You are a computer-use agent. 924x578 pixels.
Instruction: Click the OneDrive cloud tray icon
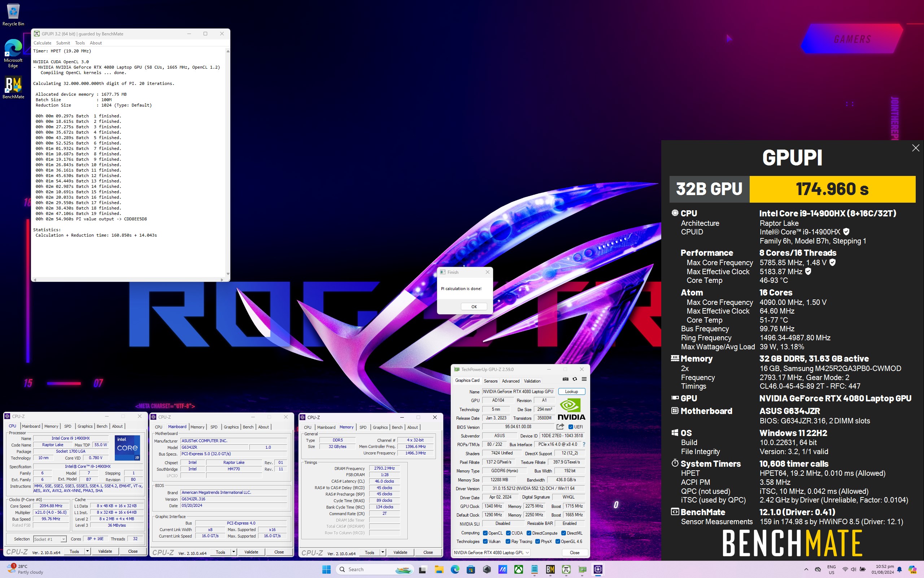(818, 569)
